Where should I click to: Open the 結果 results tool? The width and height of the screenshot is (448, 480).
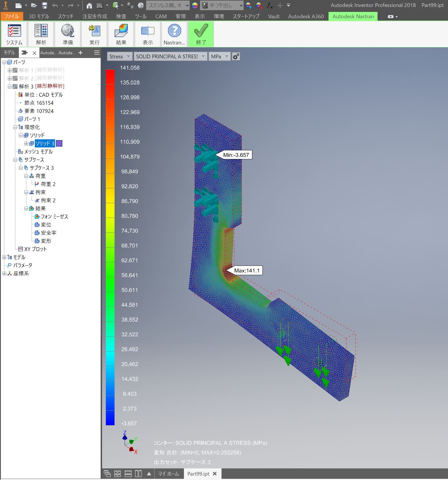pyautogui.click(x=121, y=34)
